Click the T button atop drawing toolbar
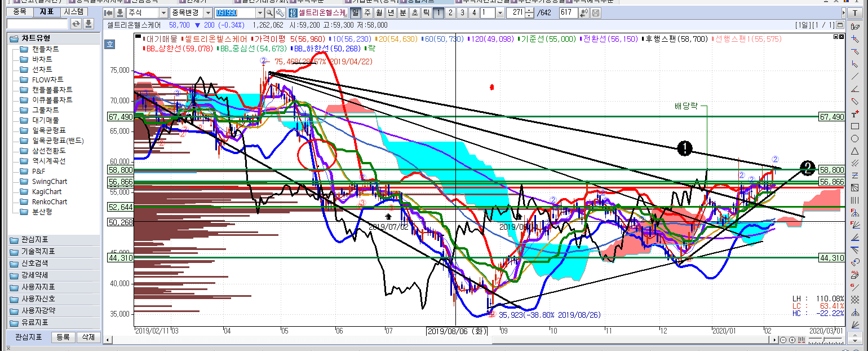 pyautogui.click(x=855, y=12)
